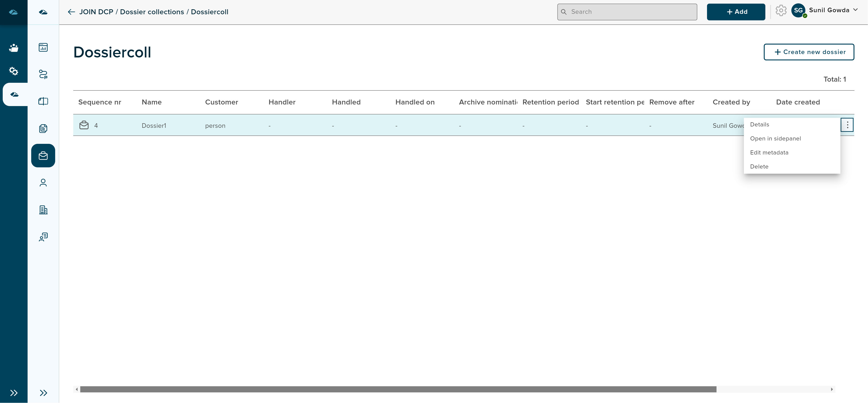Expand the Sunil Gowda user menu
This screenshot has width=868, height=403.
833,10
